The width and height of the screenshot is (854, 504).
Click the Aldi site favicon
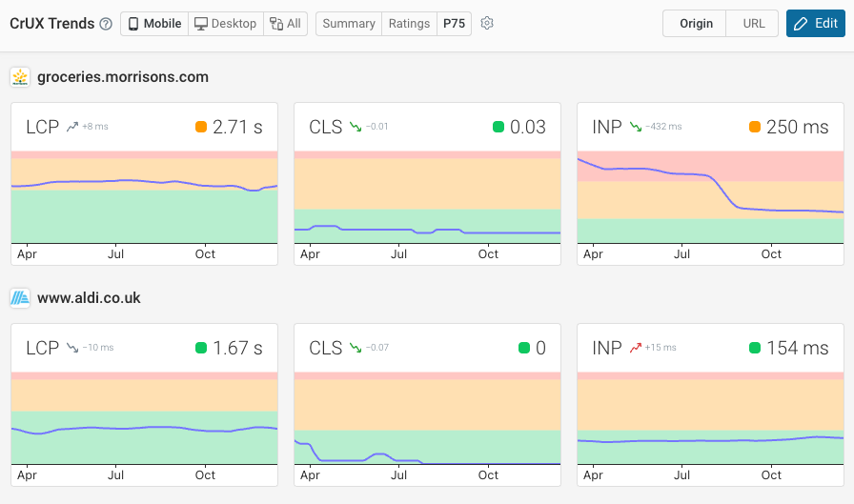click(x=20, y=298)
